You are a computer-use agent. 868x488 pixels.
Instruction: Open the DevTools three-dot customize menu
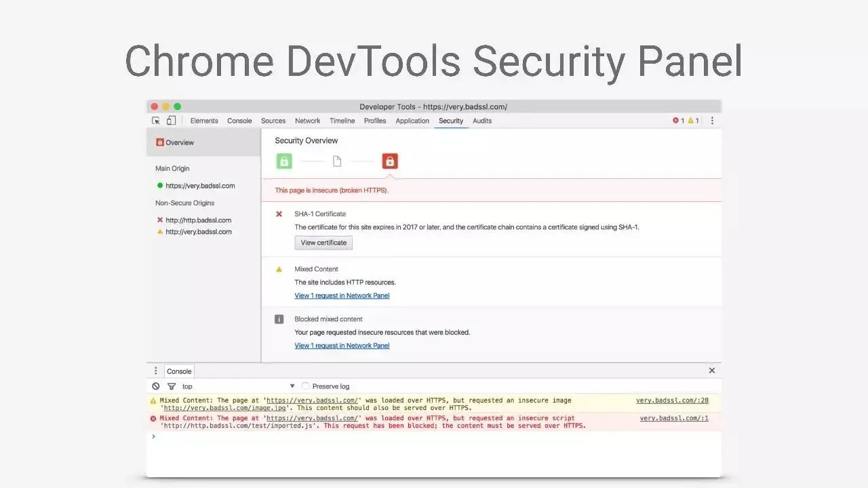pos(712,121)
